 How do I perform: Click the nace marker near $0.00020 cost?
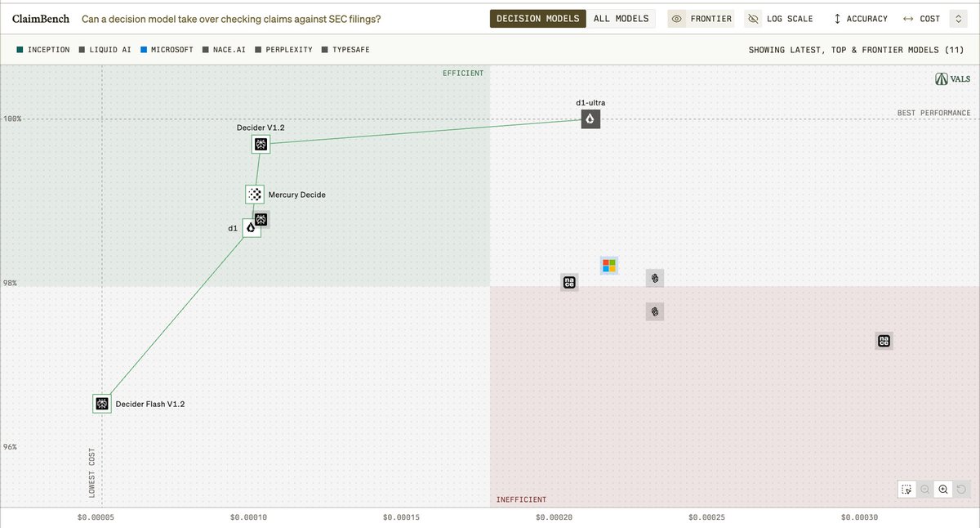coord(569,283)
